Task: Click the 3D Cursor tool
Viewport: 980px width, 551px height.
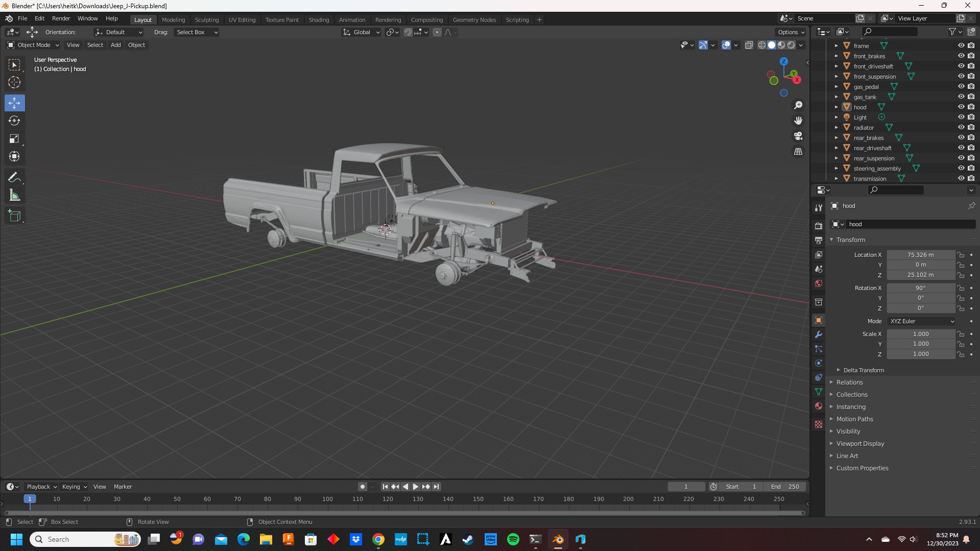Action: (14, 83)
